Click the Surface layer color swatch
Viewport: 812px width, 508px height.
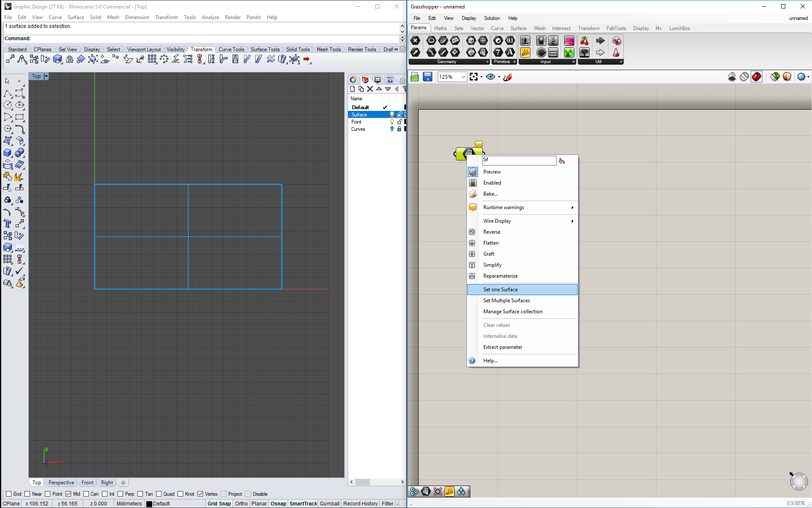[x=405, y=115]
